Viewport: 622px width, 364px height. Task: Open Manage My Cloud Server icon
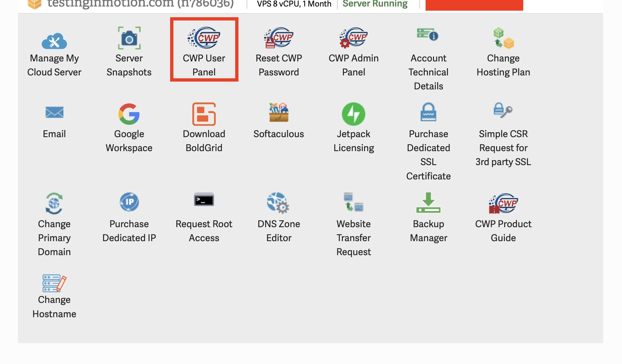54,41
